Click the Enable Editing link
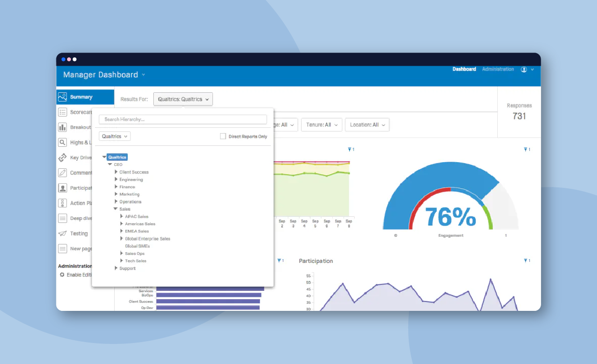The width and height of the screenshot is (597, 364). click(x=79, y=275)
